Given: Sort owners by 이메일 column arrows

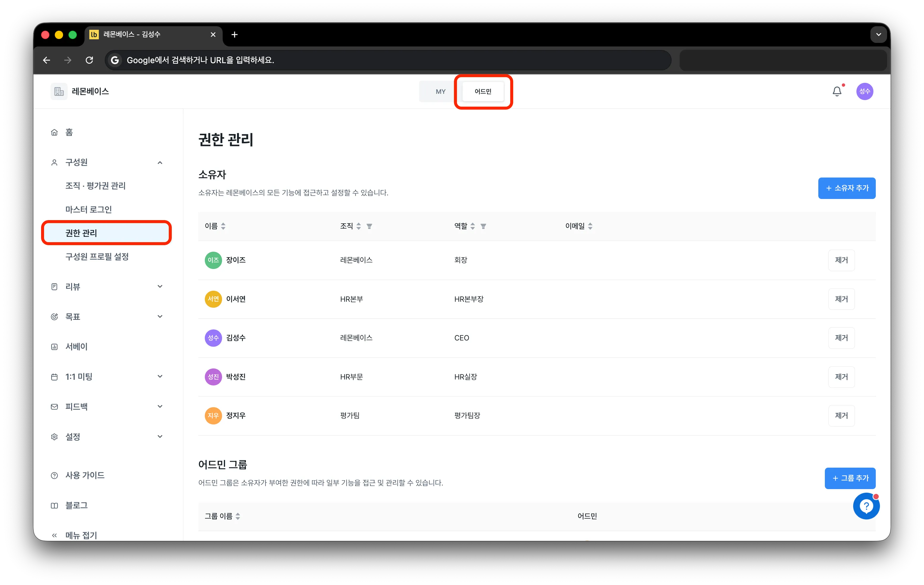Looking at the screenshot, I should pyautogui.click(x=590, y=226).
